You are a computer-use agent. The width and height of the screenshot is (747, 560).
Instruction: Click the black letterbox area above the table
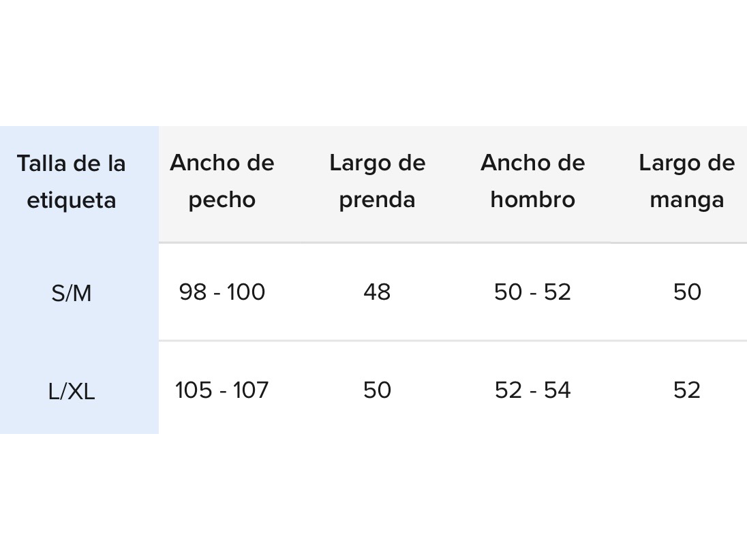(x=373, y=61)
